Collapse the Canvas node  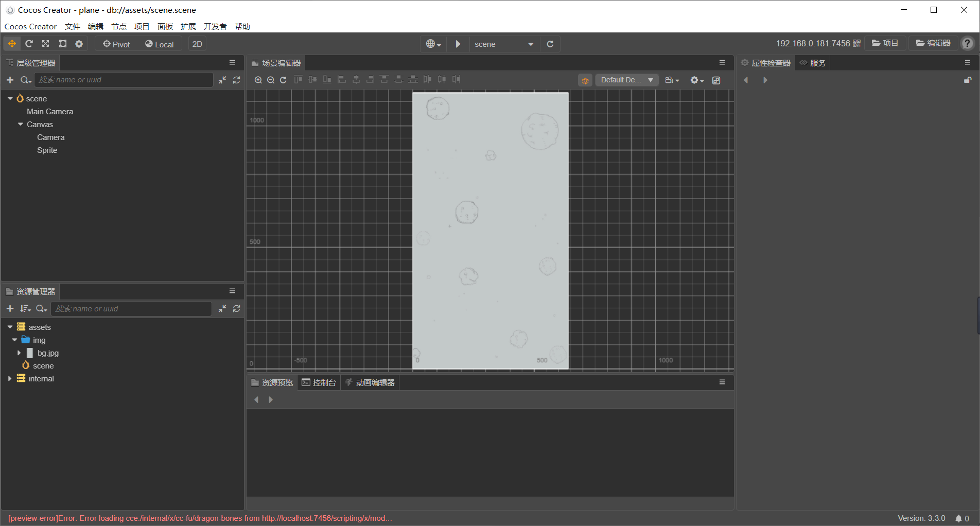[21, 124]
